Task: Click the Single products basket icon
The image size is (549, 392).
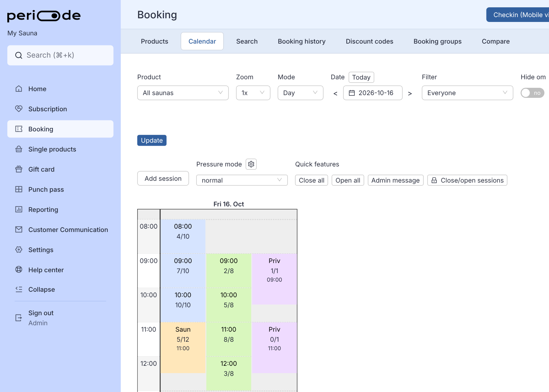Action: click(x=19, y=149)
